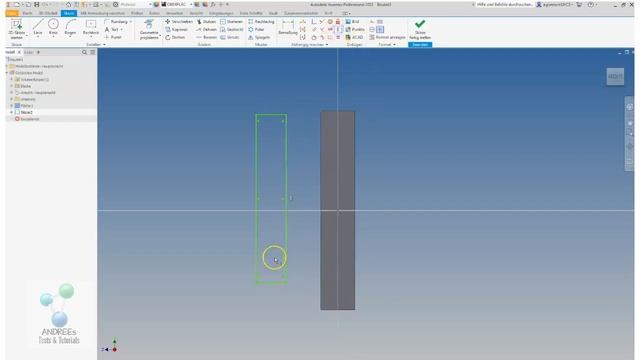Select the Drehen rotate tool
The height and width of the screenshot is (360, 640).
pyautogui.click(x=175, y=37)
